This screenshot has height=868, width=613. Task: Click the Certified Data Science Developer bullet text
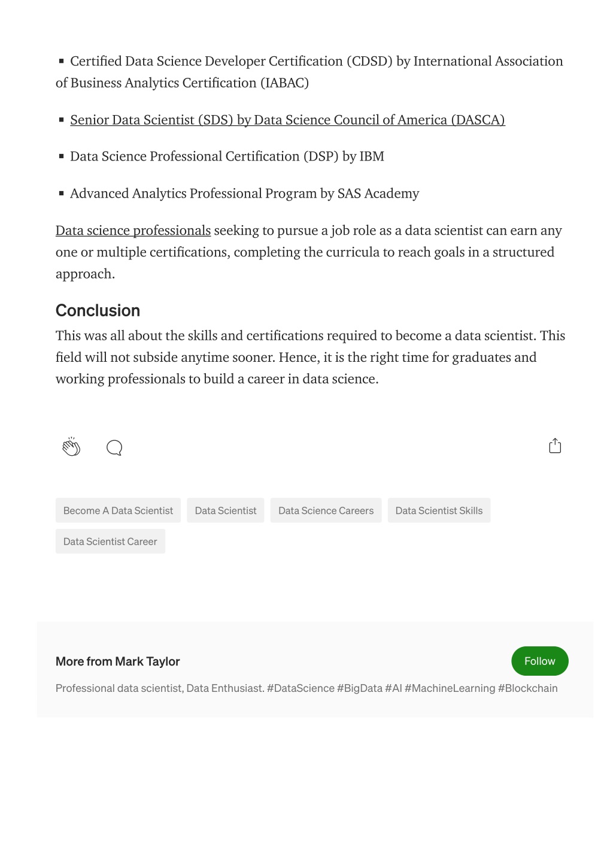tap(309, 72)
